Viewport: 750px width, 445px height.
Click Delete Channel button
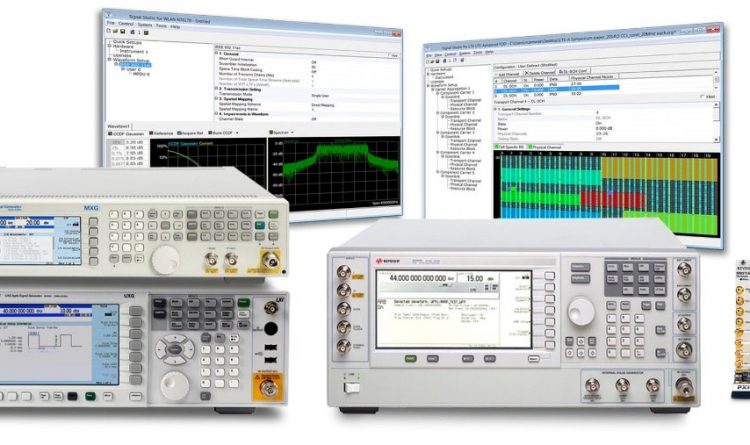[x=540, y=73]
